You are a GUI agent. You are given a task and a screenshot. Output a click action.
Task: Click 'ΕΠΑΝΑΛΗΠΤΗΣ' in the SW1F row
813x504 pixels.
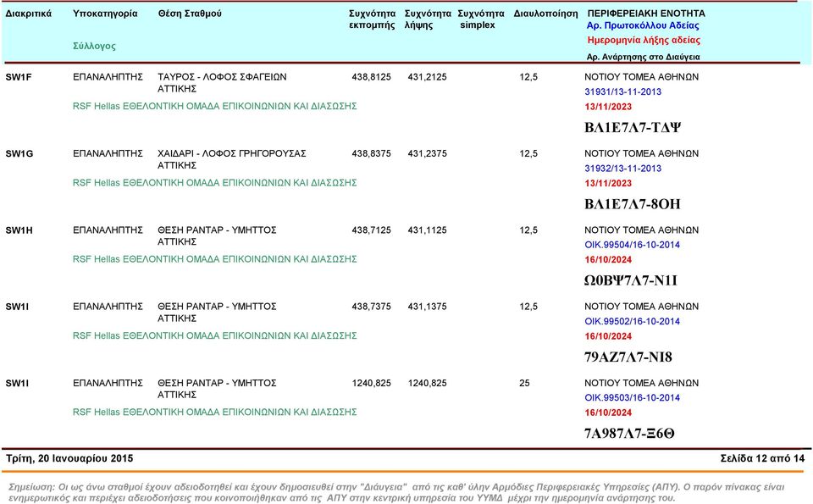(x=108, y=77)
